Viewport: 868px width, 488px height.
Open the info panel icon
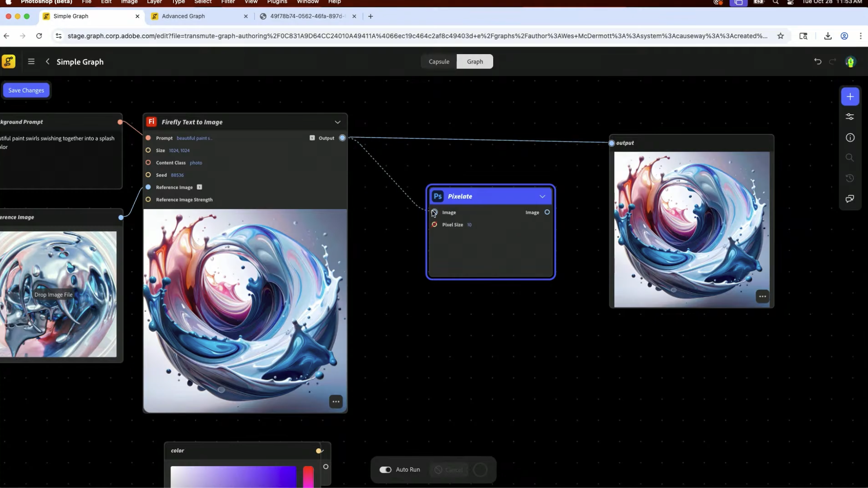coord(850,138)
